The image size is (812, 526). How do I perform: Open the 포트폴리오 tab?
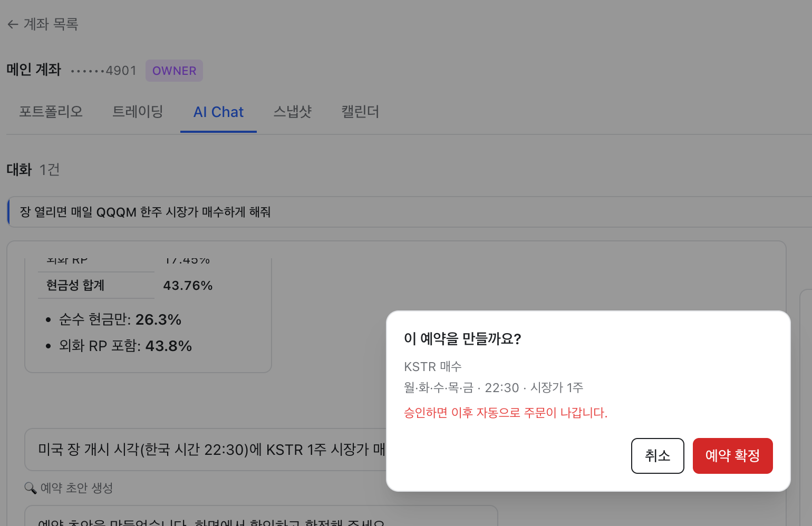point(51,112)
